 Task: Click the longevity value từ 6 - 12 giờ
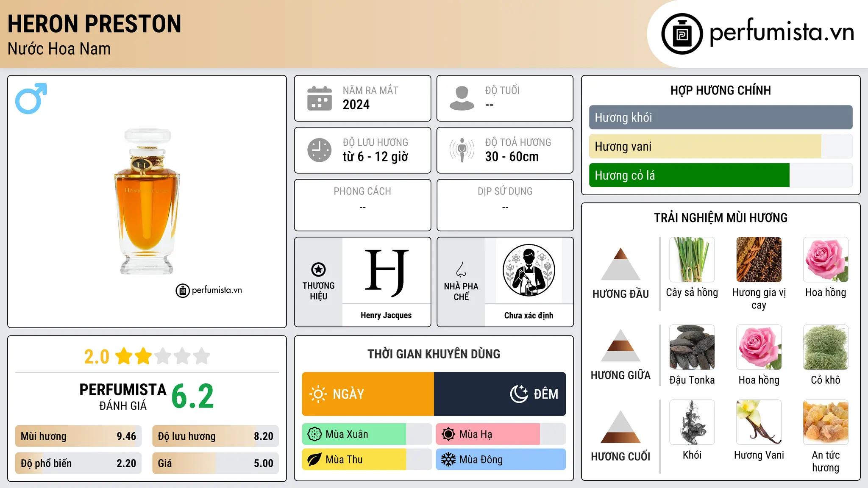tap(376, 157)
